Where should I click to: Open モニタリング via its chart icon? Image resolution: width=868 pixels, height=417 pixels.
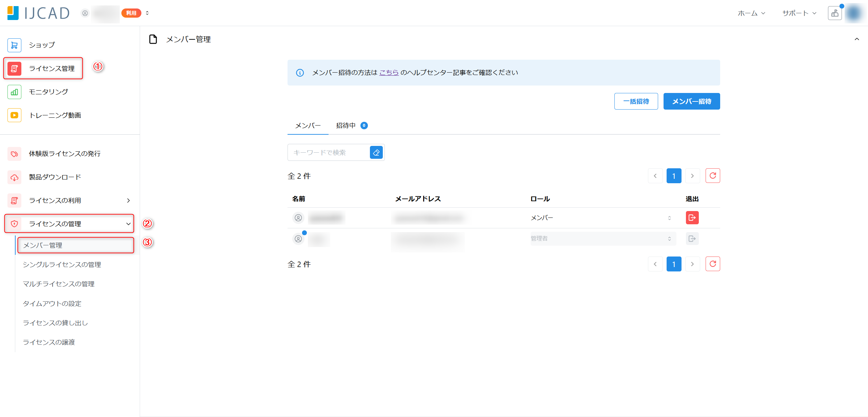[x=14, y=92]
